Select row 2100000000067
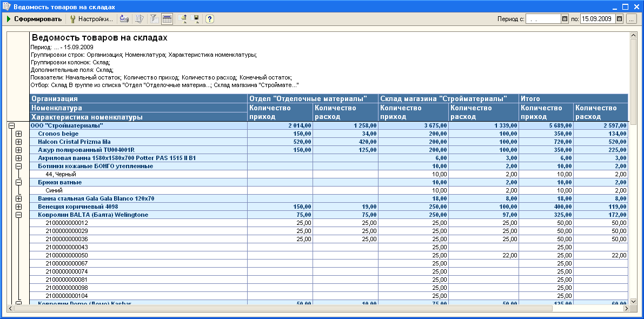644x319 pixels. (x=329, y=263)
